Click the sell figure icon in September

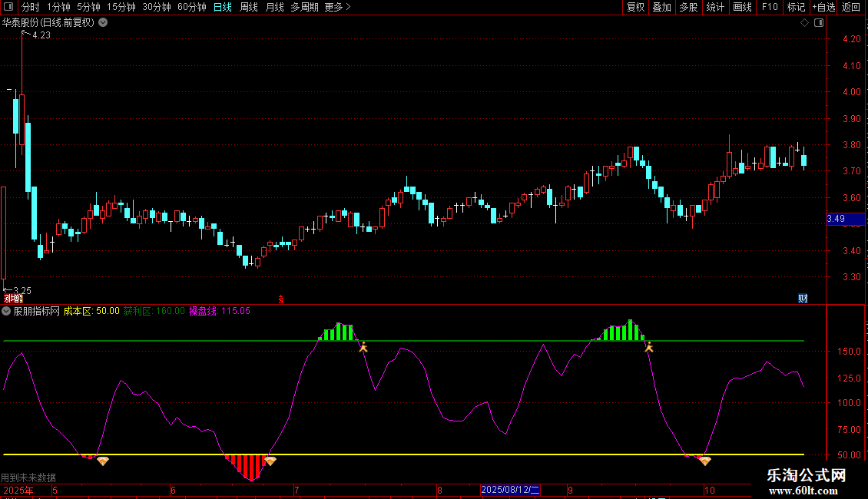(649, 348)
